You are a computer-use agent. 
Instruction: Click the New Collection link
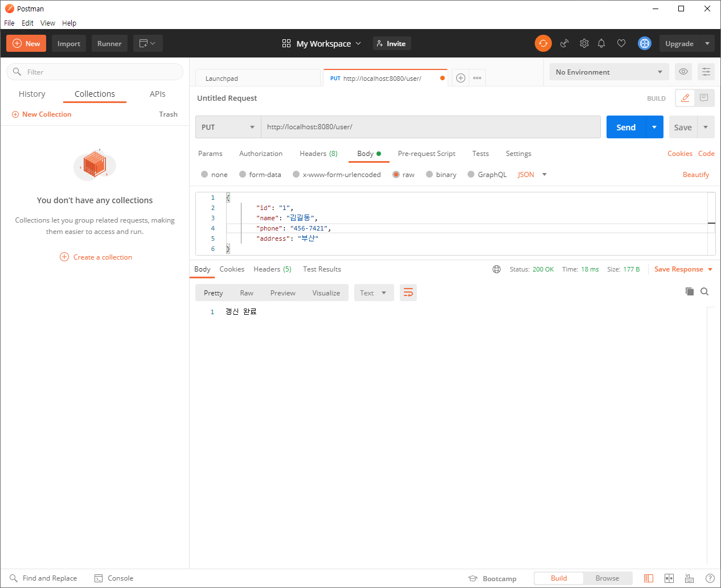click(x=42, y=114)
